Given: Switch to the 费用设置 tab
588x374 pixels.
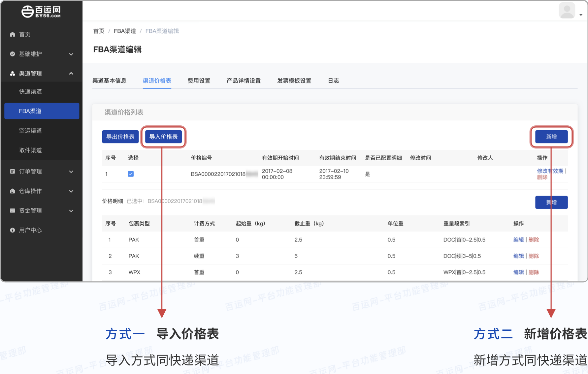Looking at the screenshot, I should click(x=199, y=80).
